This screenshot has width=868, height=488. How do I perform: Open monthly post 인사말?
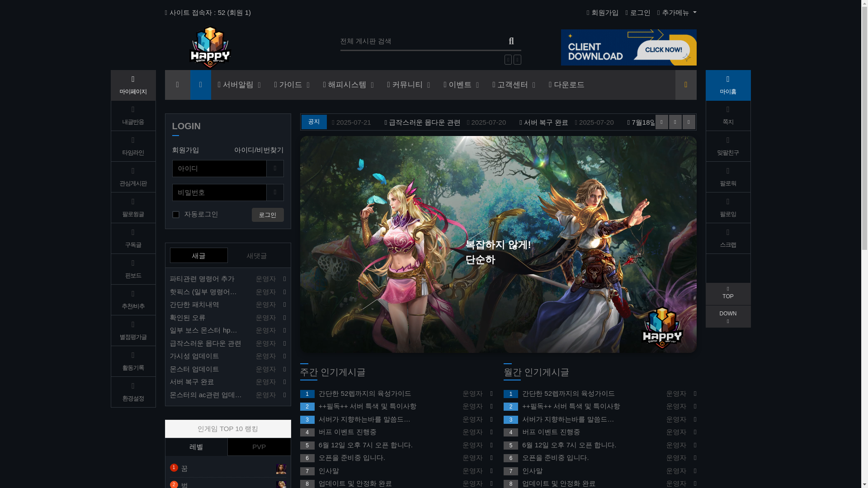[533, 471]
